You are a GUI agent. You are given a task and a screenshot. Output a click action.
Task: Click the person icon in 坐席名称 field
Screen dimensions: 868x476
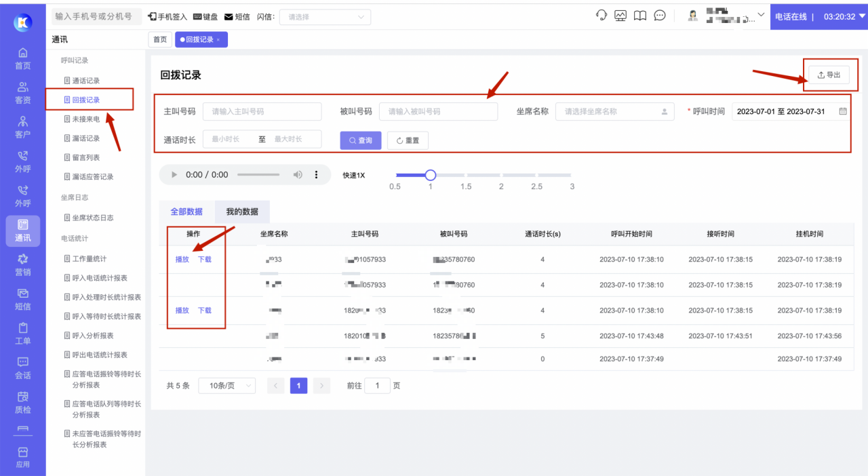pos(665,112)
